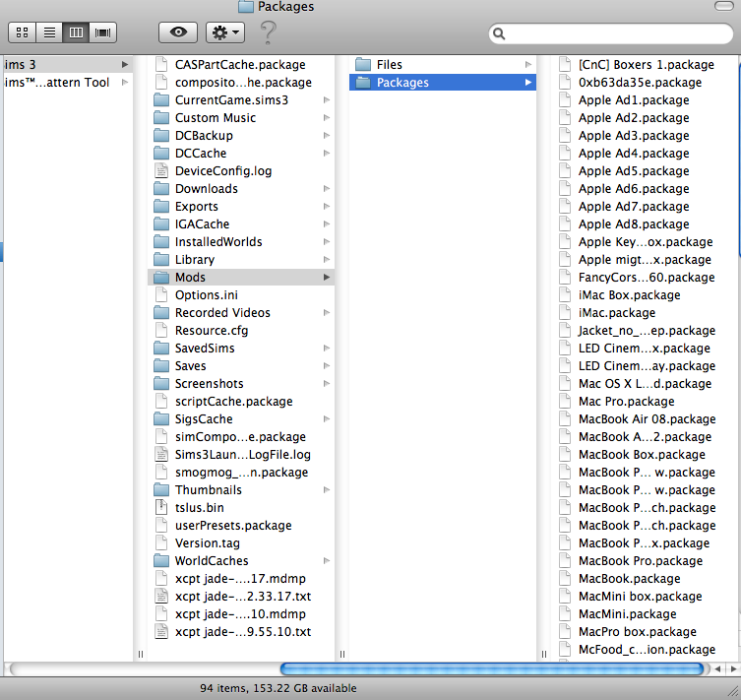Click the Custom Music folder icon
741x700 pixels.
click(161, 118)
